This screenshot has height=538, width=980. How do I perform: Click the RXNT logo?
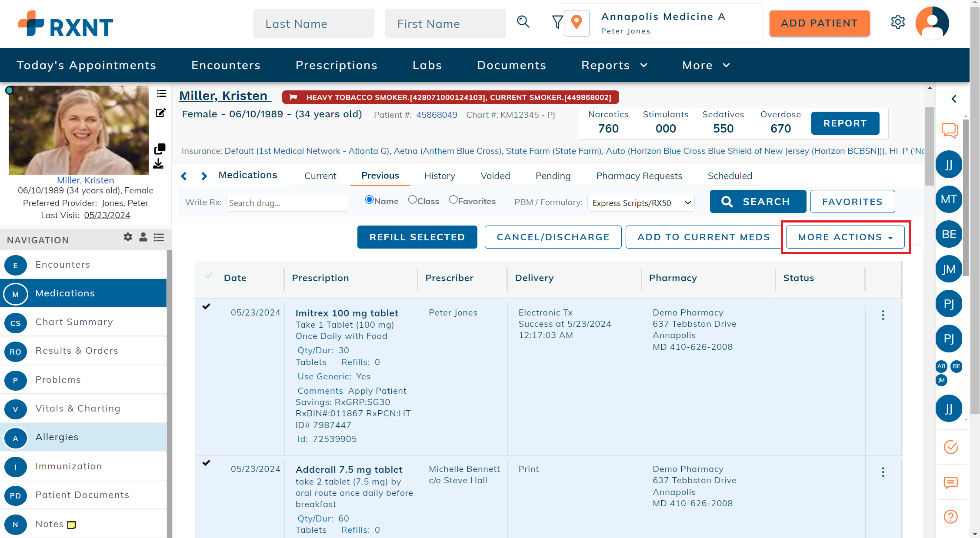pyautogui.click(x=66, y=24)
